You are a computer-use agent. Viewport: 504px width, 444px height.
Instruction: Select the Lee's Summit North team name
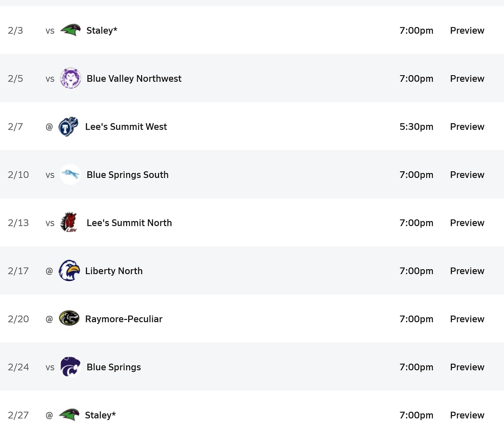click(x=129, y=223)
